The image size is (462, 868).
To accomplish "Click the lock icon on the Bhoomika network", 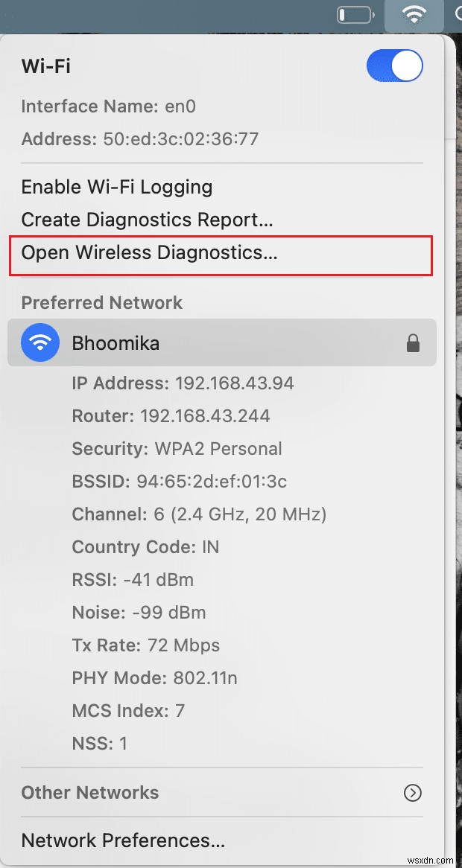I will coord(414,342).
